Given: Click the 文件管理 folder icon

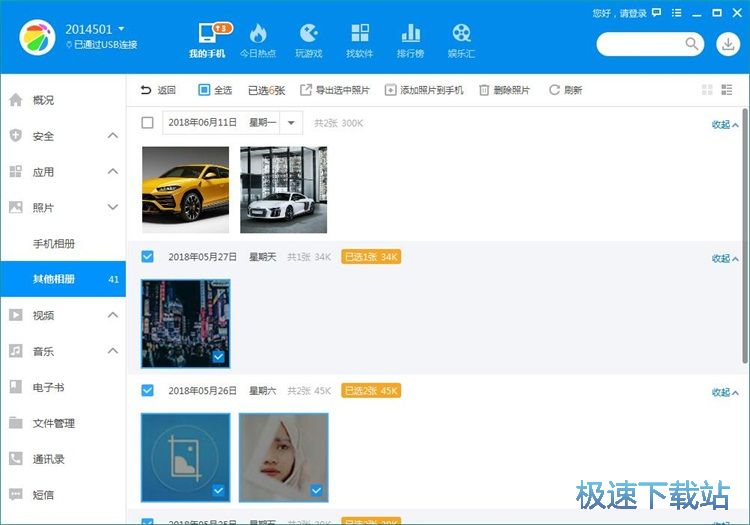Looking at the screenshot, I should [16, 422].
